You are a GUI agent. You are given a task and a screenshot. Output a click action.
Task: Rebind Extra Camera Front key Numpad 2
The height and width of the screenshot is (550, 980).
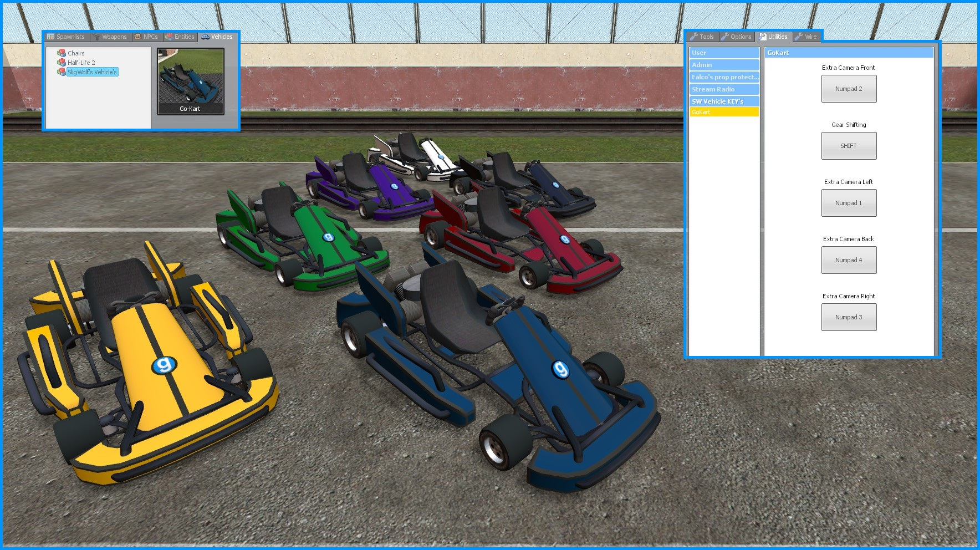tap(849, 89)
